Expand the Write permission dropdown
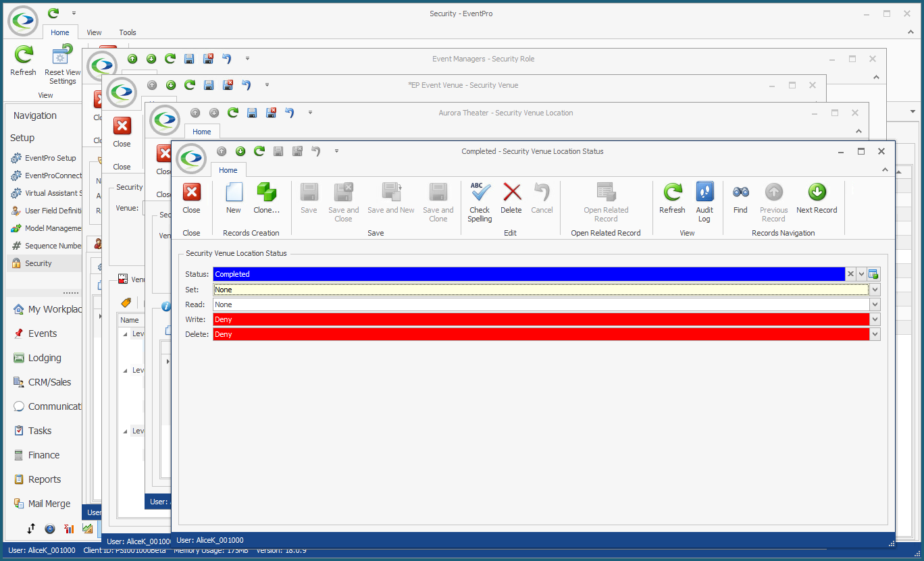Viewport: 924px width, 561px height. click(x=875, y=319)
